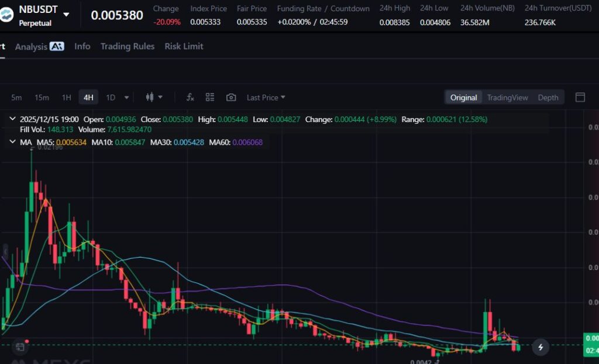This screenshot has height=364, width=599.
Task: Open the indicators (fx) menu
Action: [190, 98]
